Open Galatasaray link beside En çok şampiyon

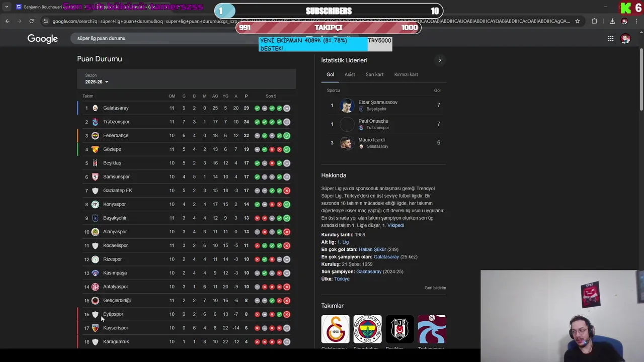(x=386, y=257)
